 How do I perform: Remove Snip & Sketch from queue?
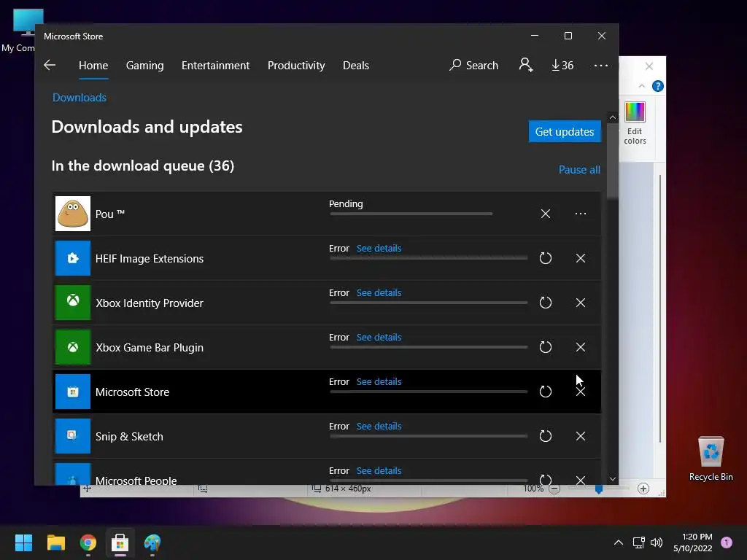tap(580, 436)
